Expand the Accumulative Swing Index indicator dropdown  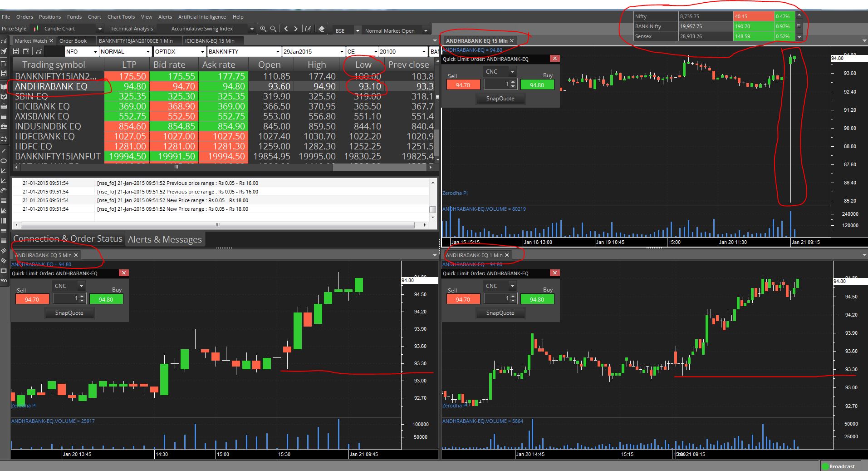pos(252,29)
